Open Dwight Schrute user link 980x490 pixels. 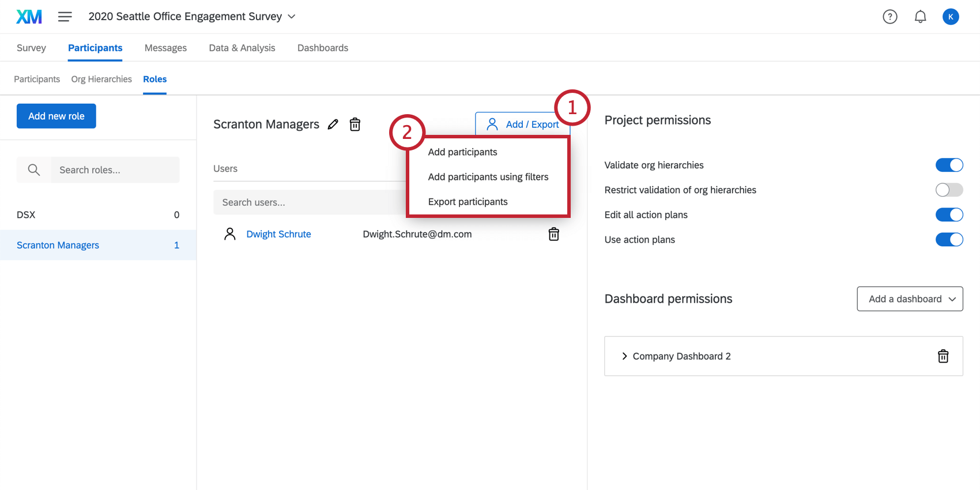pos(278,234)
